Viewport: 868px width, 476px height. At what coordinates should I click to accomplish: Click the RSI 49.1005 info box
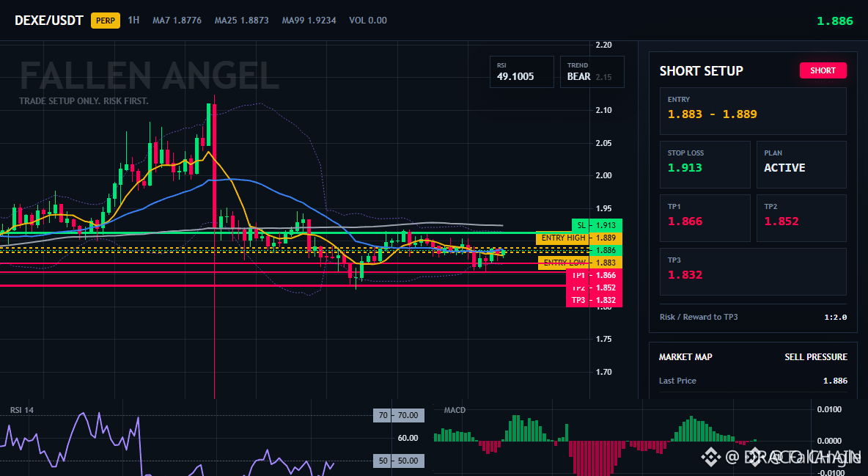click(x=521, y=71)
